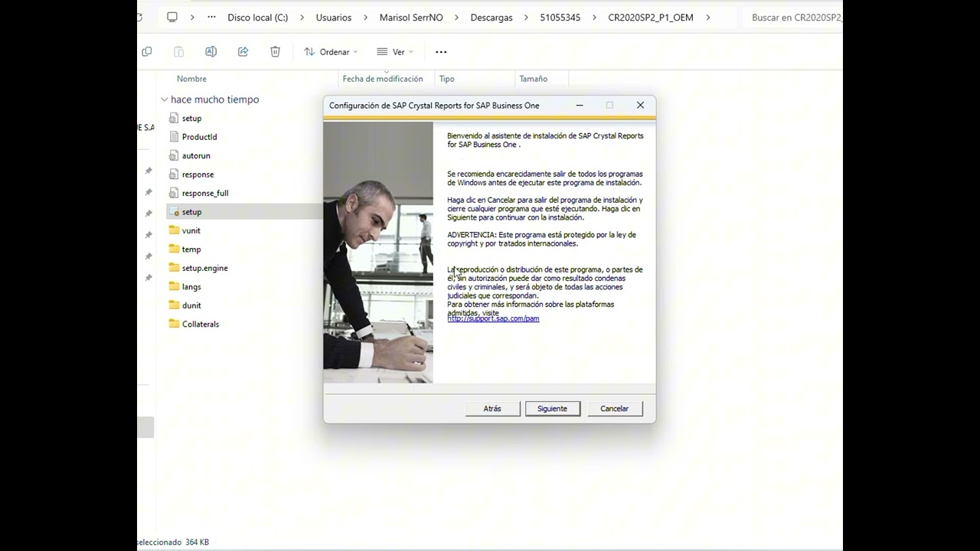Select the ProductId file icon
Image resolution: width=980 pixels, height=551 pixels.
point(175,137)
